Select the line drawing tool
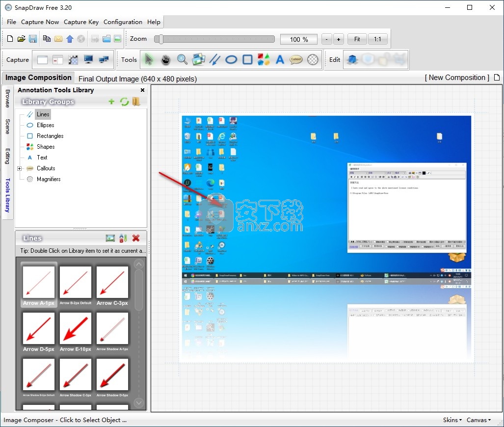The width and height of the screenshot is (504, 427). [215, 59]
